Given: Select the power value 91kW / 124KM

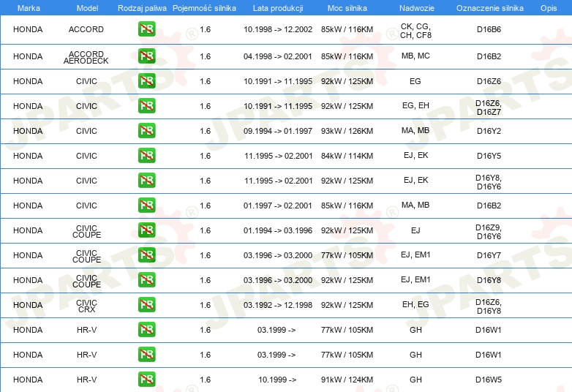Looking at the screenshot, I should [x=347, y=380].
